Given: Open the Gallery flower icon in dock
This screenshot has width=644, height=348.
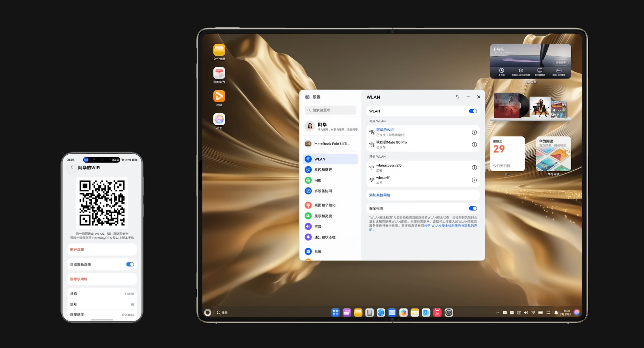Looking at the screenshot, I should click(404, 312).
